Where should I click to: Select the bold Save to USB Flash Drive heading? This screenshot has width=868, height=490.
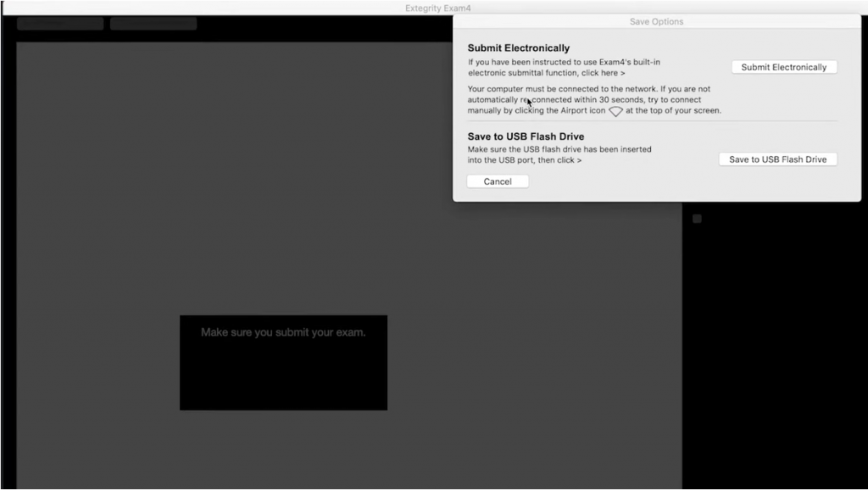[x=526, y=136]
